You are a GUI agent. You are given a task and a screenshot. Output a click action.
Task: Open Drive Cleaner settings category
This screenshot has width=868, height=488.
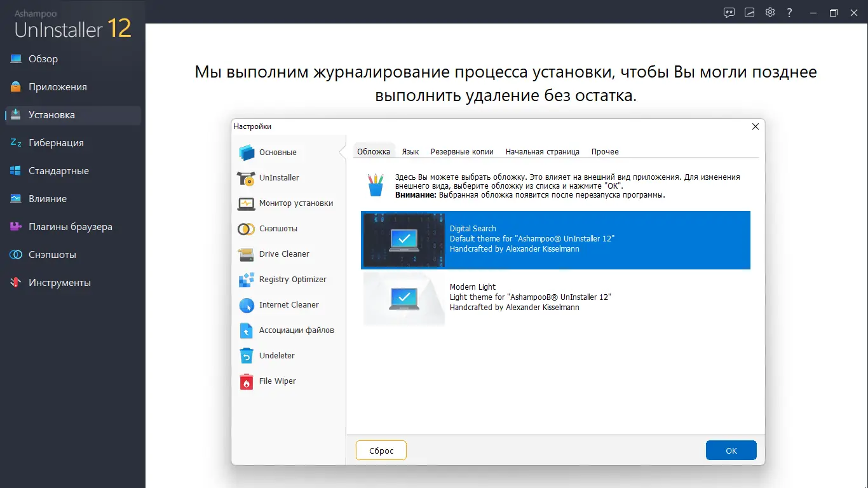(x=290, y=254)
